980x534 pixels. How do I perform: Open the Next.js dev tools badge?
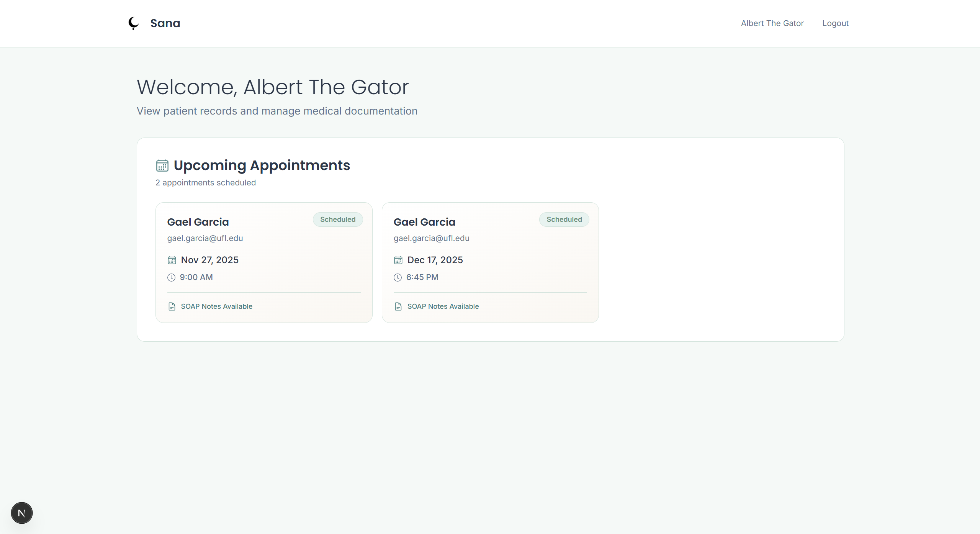pyautogui.click(x=22, y=513)
